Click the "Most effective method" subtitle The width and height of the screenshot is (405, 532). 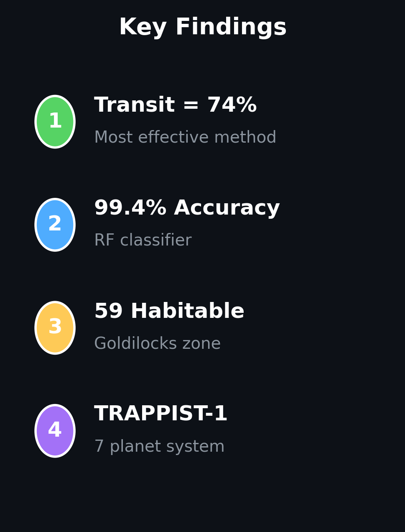pyautogui.click(x=185, y=138)
